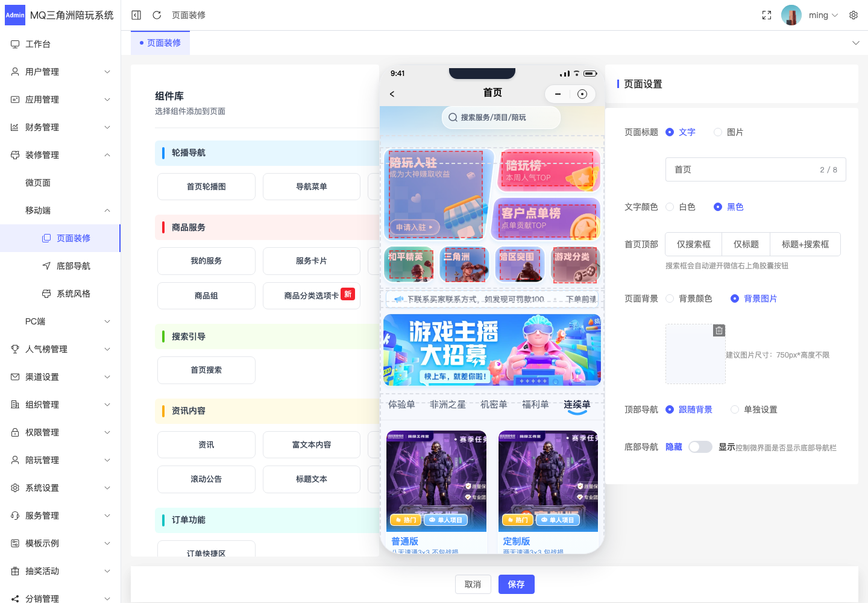Delete the background image via trash icon

point(719,330)
